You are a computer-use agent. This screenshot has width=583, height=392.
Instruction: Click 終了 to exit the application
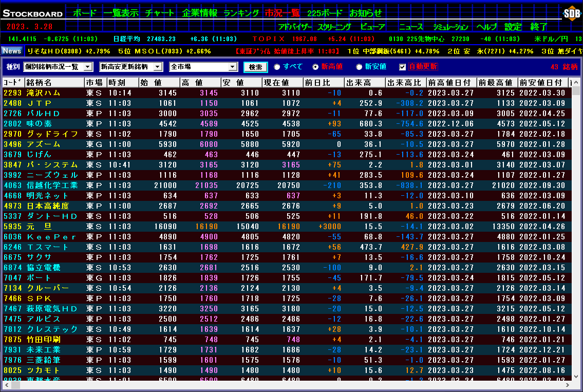[x=539, y=27]
